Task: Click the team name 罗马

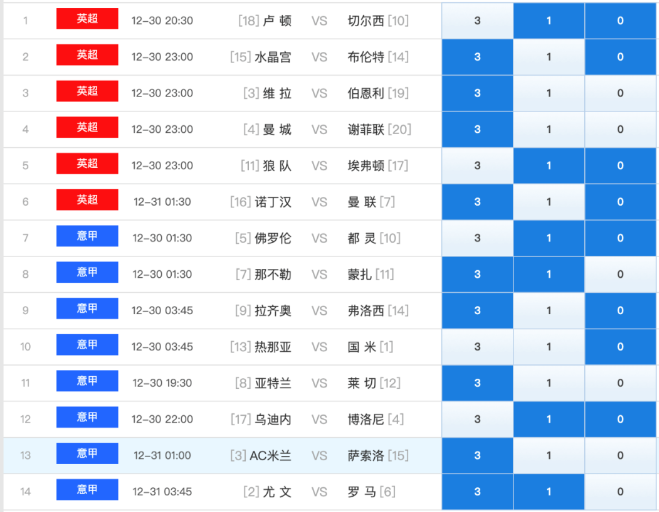Action: (x=362, y=491)
